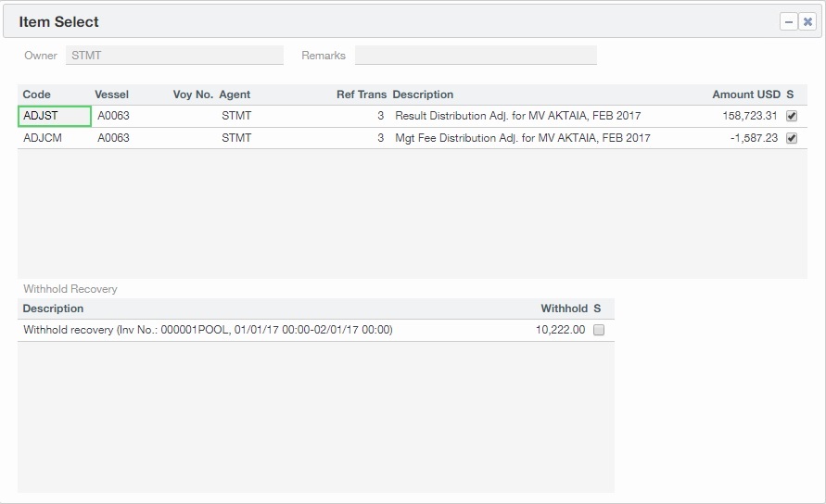Select the amount -1,587.23 cell

(x=754, y=138)
